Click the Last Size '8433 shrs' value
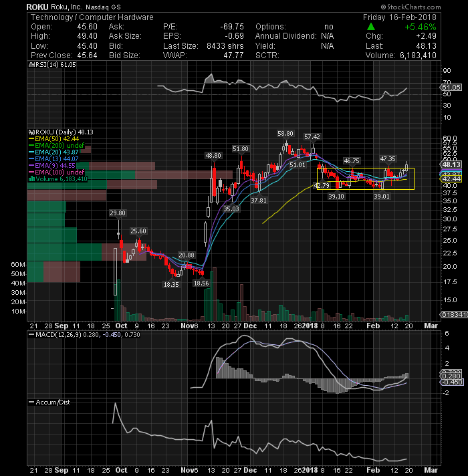468x476 pixels. point(225,46)
